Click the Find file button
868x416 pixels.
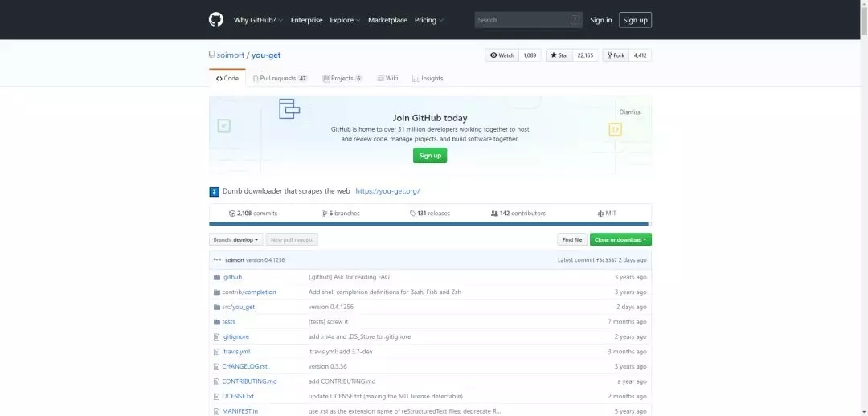(x=572, y=240)
